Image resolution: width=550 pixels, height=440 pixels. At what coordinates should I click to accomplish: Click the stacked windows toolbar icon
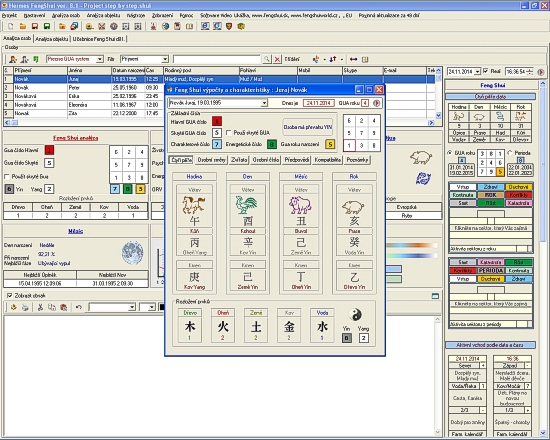tap(74, 26)
